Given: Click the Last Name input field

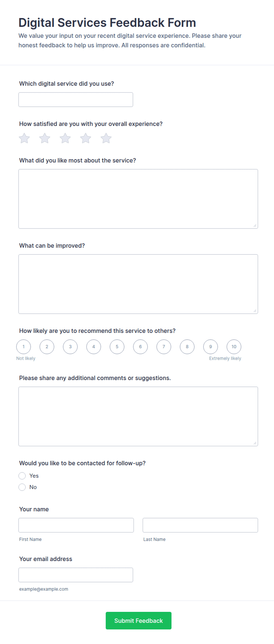Looking at the screenshot, I should (200, 525).
